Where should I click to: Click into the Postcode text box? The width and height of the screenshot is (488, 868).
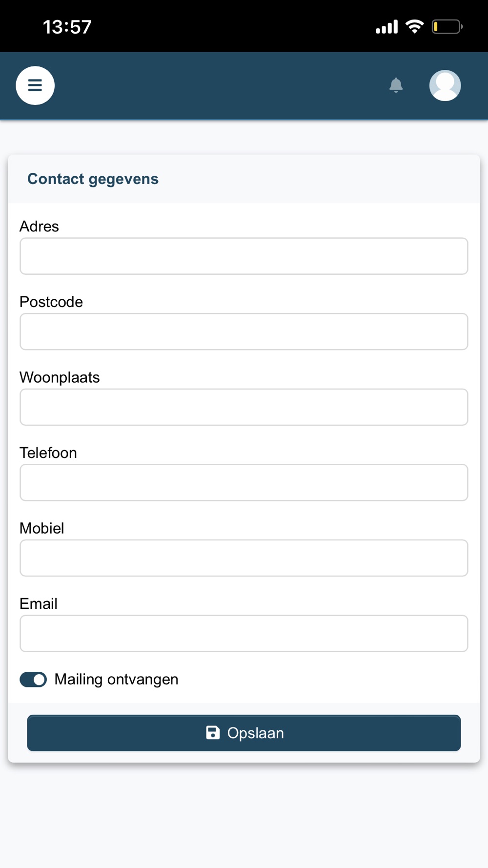click(244, 332)
